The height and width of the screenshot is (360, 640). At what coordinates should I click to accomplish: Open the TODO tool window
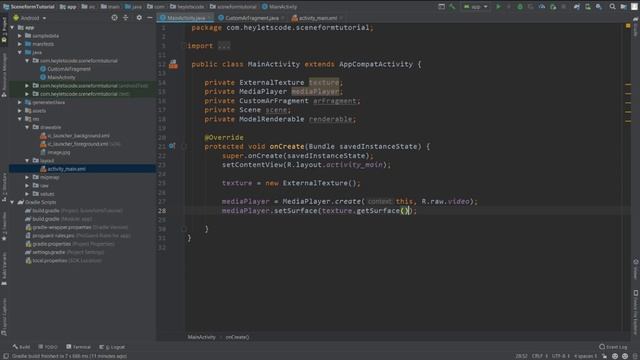click(48, 347)
